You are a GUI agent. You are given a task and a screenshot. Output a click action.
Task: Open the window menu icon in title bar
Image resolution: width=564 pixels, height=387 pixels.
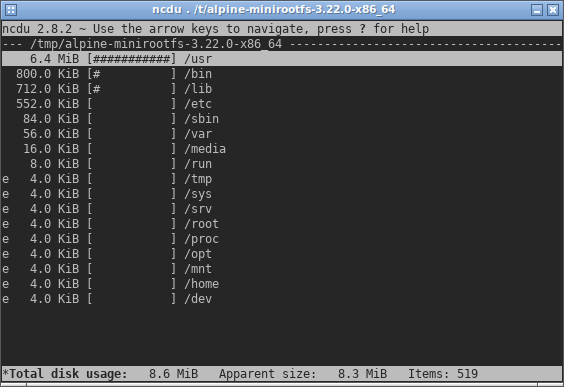coord(11,10)
